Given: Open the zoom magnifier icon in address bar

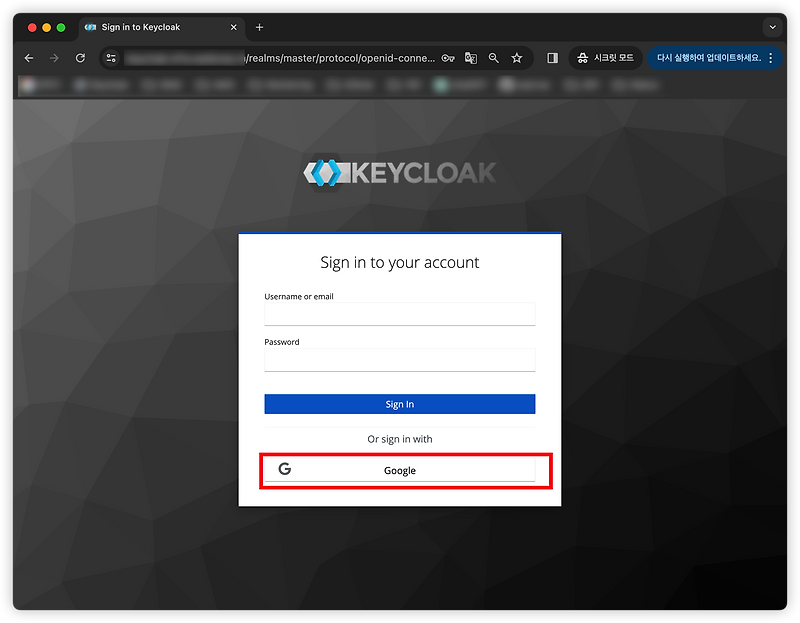Looking at the screenshot, I should tap(493, 58).
